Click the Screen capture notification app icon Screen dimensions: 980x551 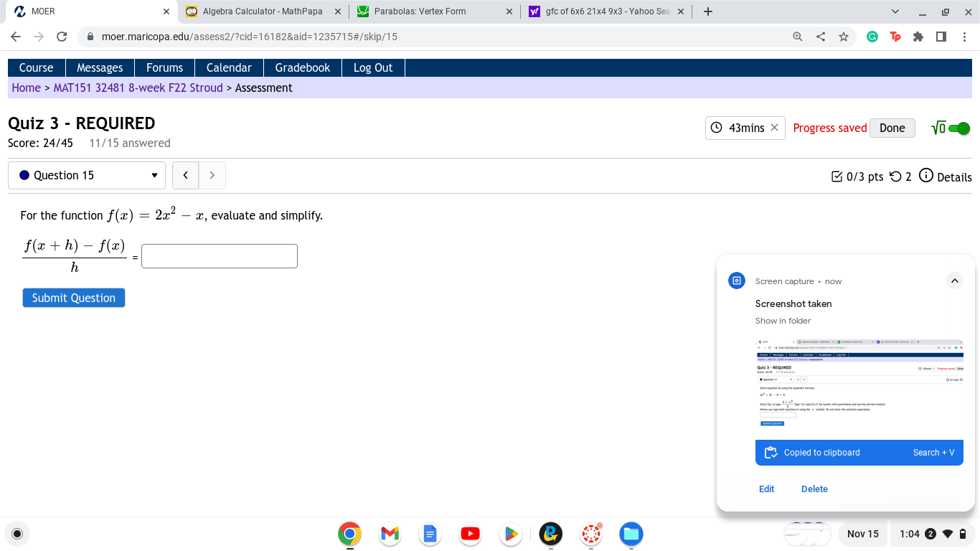click(x=737, y=281)
